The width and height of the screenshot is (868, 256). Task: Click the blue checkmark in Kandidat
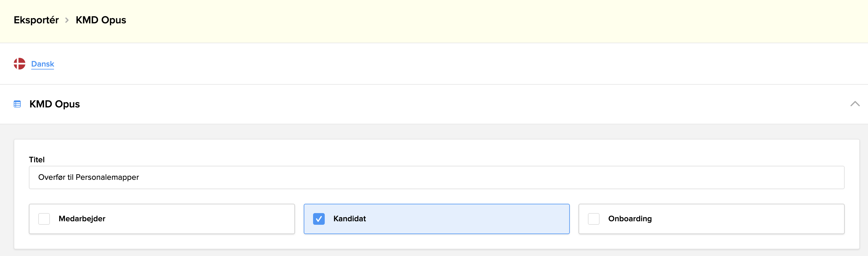pyautogui.click(x=319, y=219)
